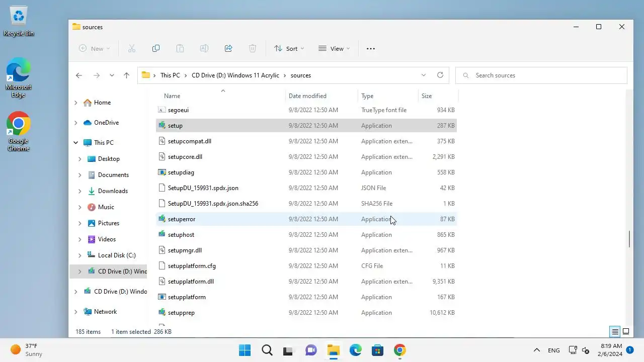
Task: Click File Explorer taskbar icon
Action: pyautogui.click(x=334, y=350)
